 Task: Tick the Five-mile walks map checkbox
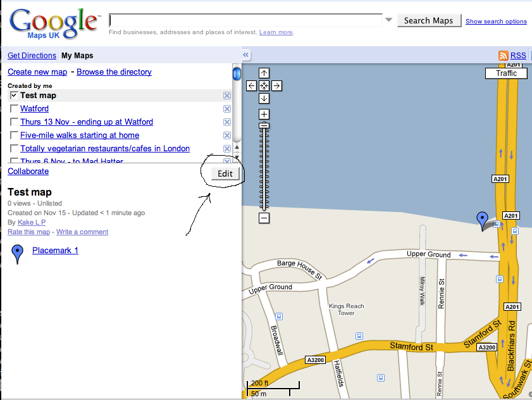[14, 135]
